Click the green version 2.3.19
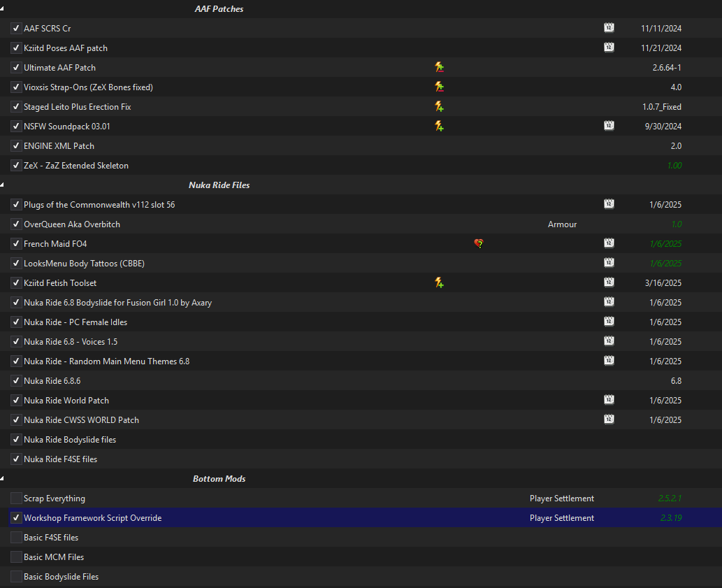Viewport: 722px width, 588px height. coord(671,518)
